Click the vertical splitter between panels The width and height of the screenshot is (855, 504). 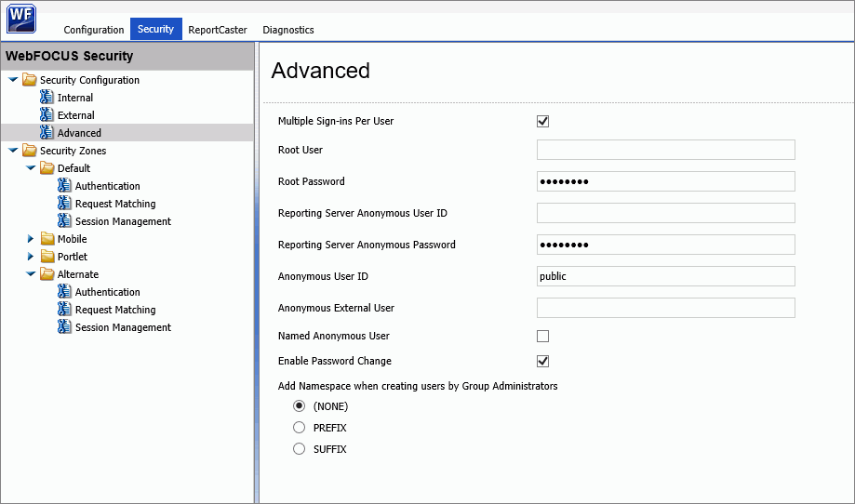pyautogui.click(x=256, y=272)
